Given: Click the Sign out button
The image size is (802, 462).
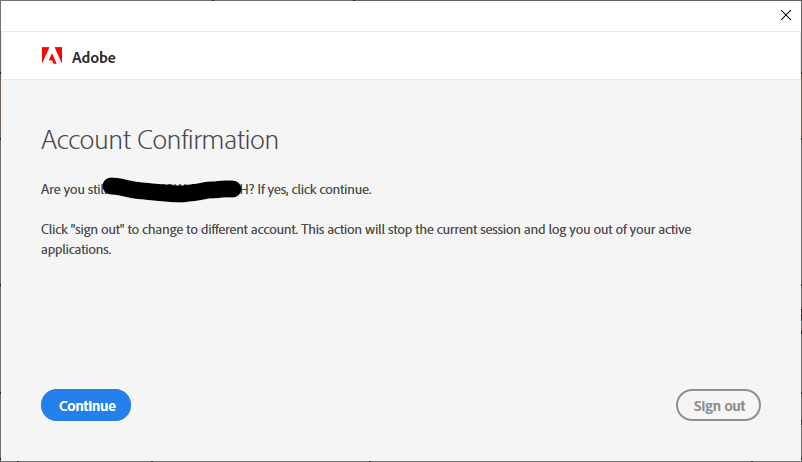Looking at the screenshot, I should tap(718, 405).
